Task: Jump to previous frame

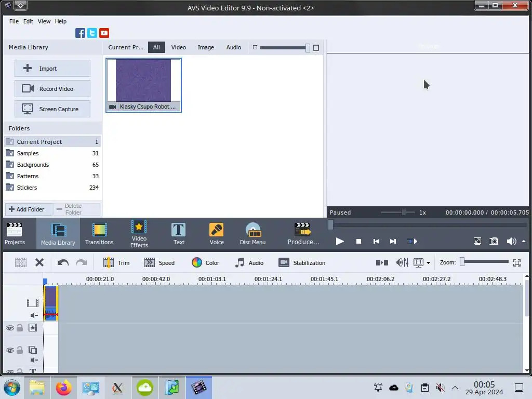Action: (x=376, y=241)
